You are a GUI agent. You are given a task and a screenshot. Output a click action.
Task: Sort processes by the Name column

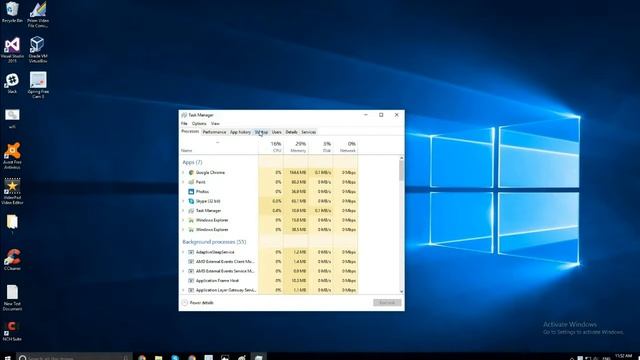point(218,147)
